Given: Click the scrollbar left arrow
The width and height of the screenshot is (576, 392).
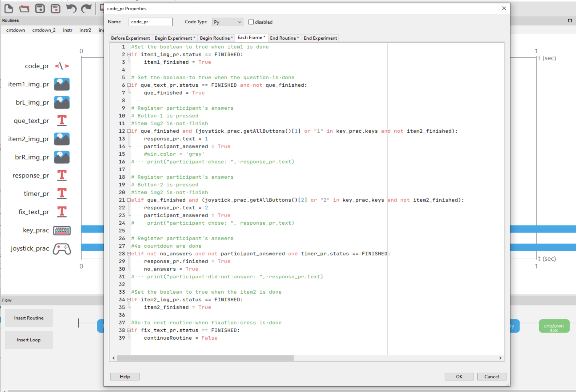Looking at the screenshot, I should pos(113,358).
